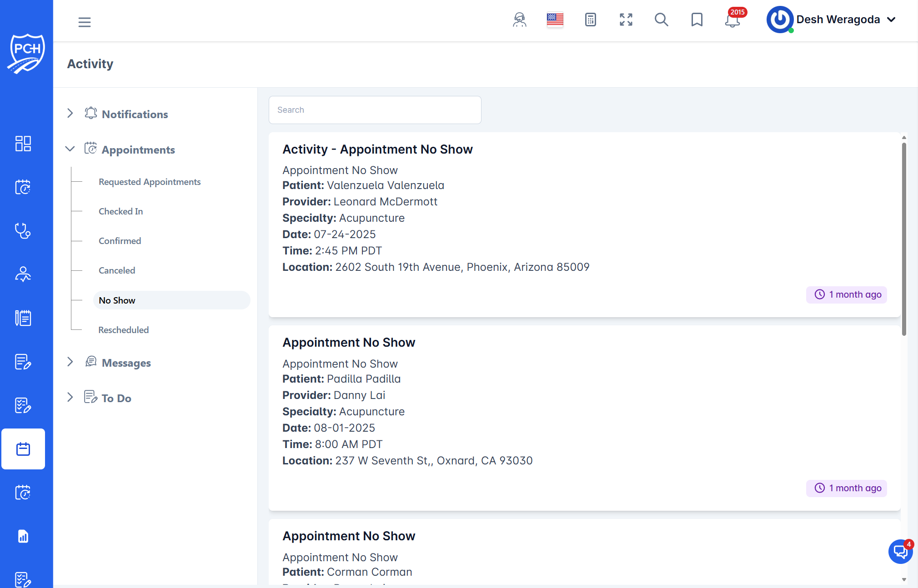
Task: Click the support agent headset icon
Action: 519,20
